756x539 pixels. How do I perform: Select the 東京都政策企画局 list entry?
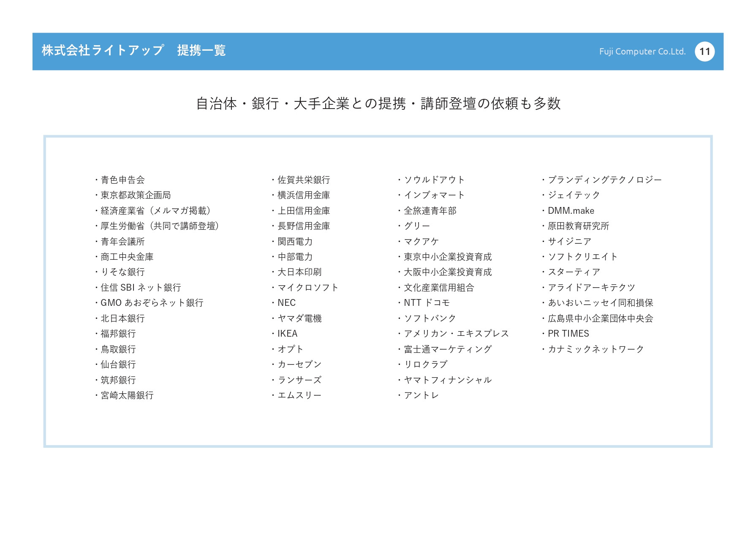tap(133, 195)
